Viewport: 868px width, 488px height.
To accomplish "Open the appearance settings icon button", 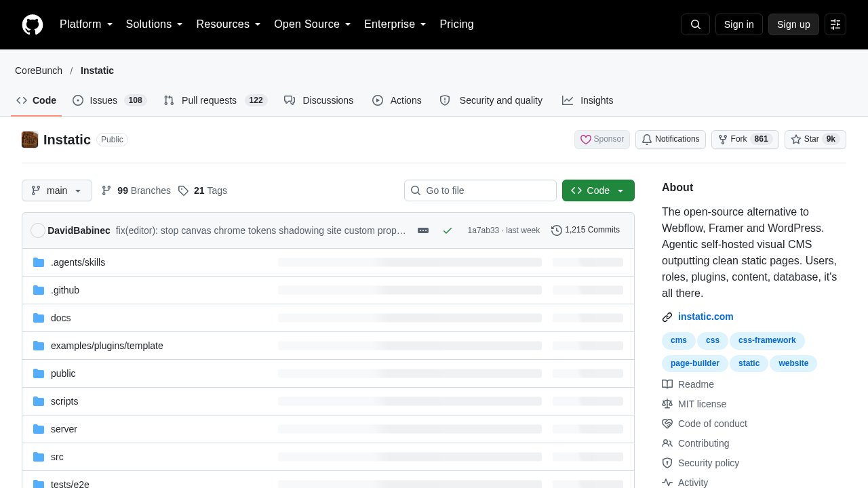I will [835, 24].
